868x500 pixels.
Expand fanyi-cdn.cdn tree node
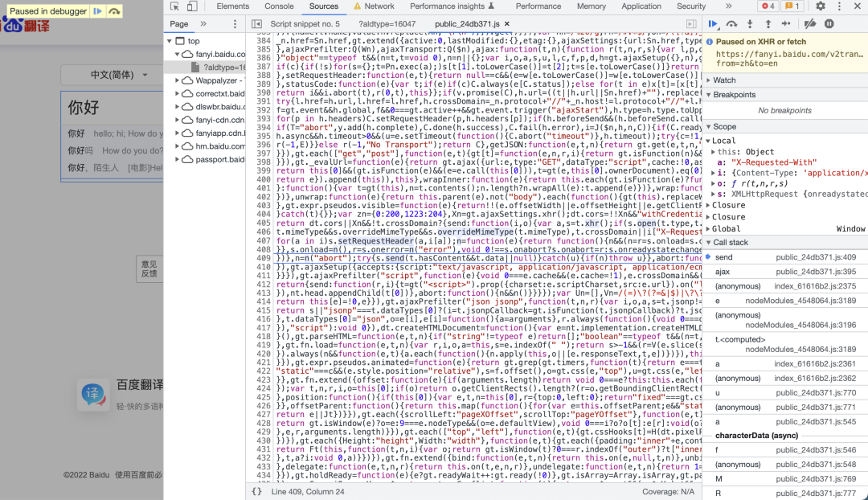tap(177, 120)
